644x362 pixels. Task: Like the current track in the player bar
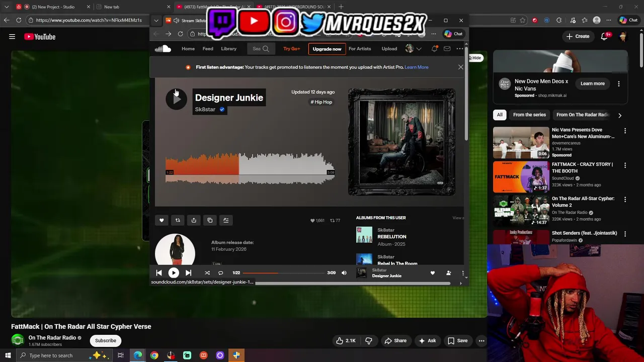click(432, 273)
